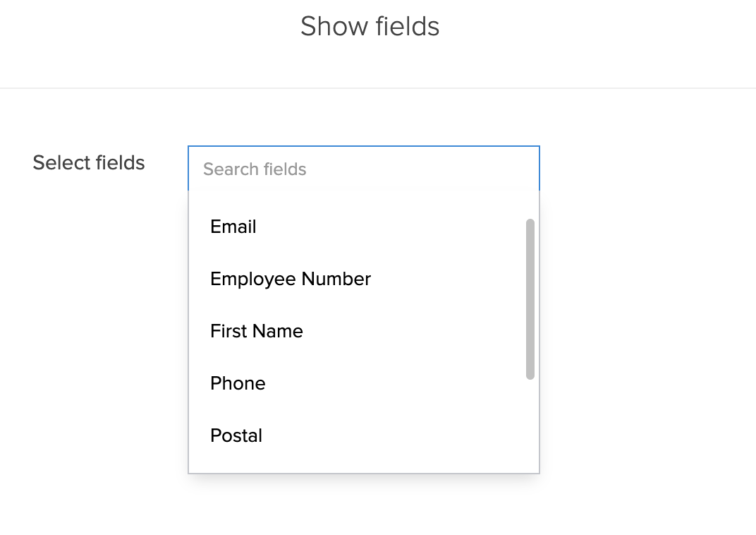Select First Name in the dropdown
Screen dimensions: 756x535
click(257, 331)
